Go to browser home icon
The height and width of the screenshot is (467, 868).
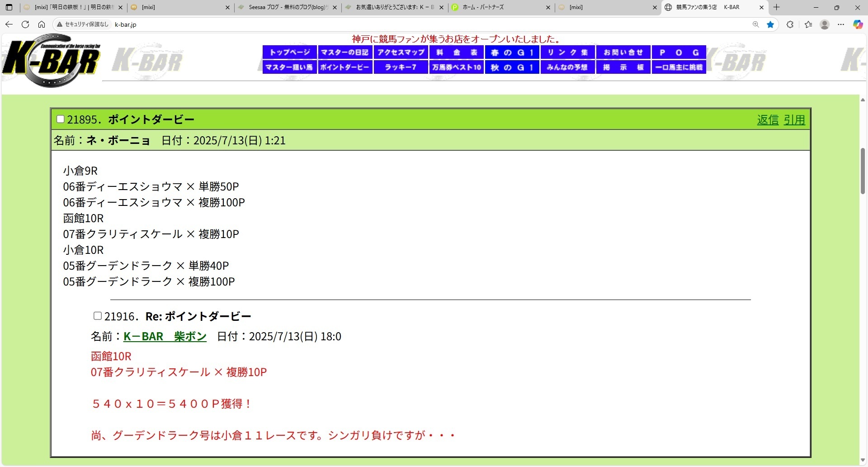(x=42, y=24)
